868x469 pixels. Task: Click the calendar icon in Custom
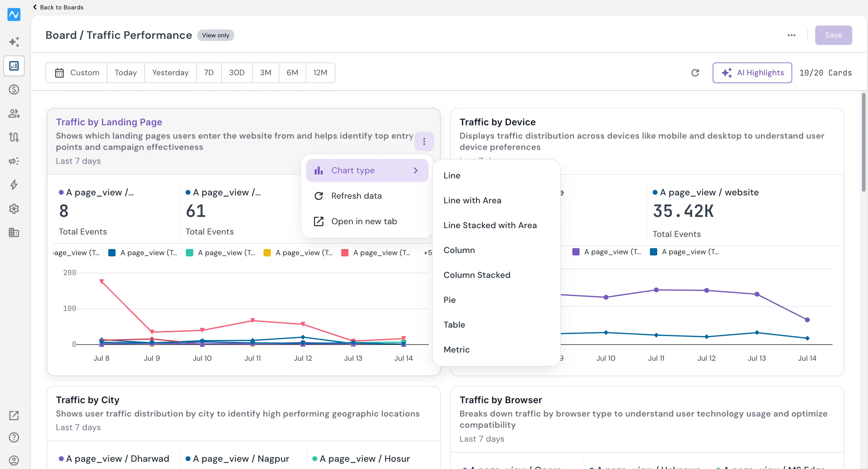coord(59,73)
